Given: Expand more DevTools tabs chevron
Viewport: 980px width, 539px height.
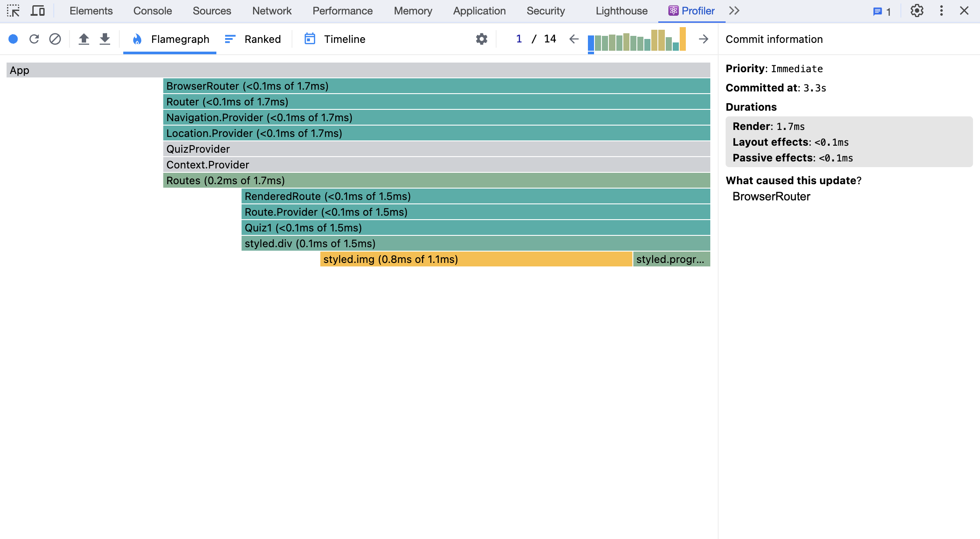Looking at the screenshot, I should click(734, 10).
